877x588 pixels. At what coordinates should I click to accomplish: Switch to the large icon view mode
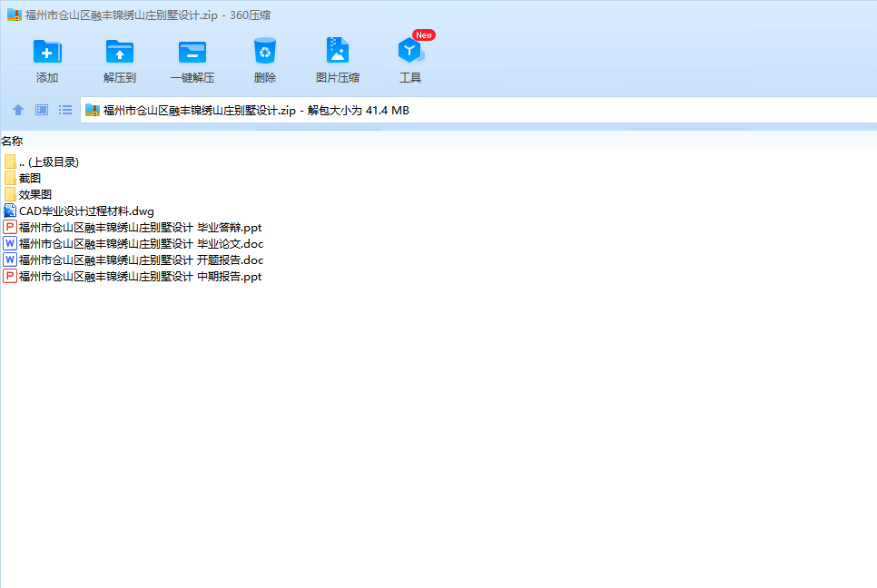[x=42, y=110]
